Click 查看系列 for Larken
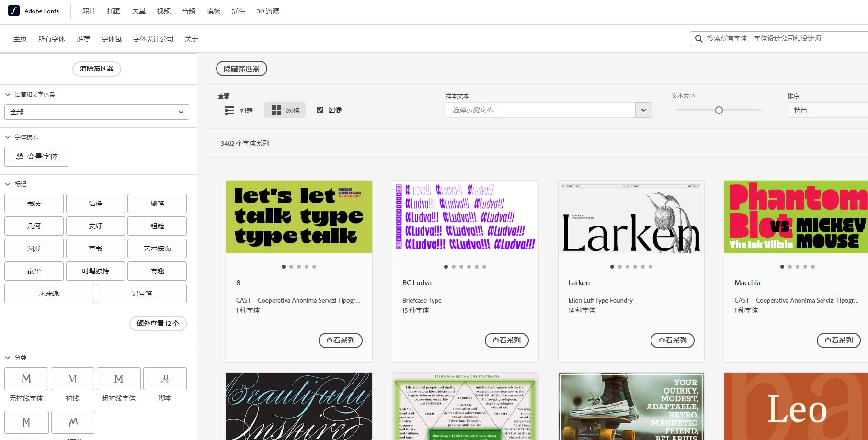The width and height of the screenshot is (868, 440). 673,340
